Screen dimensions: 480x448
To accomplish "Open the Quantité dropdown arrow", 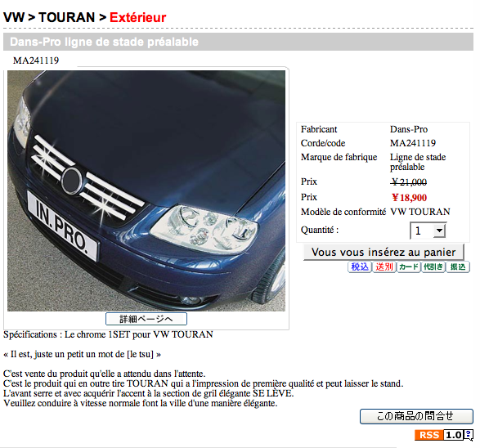I will [439, 231].
